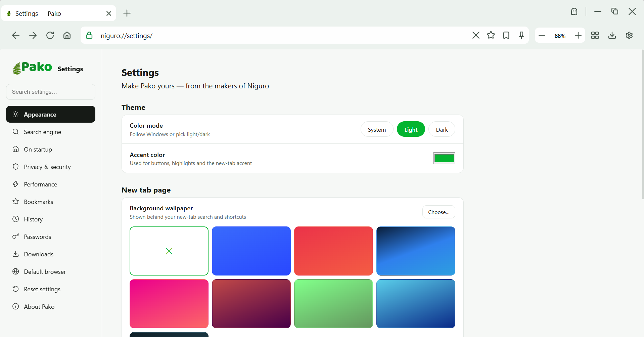Open Default browser settings
Viewport: 644px width, 337px height.
[51, 271]
